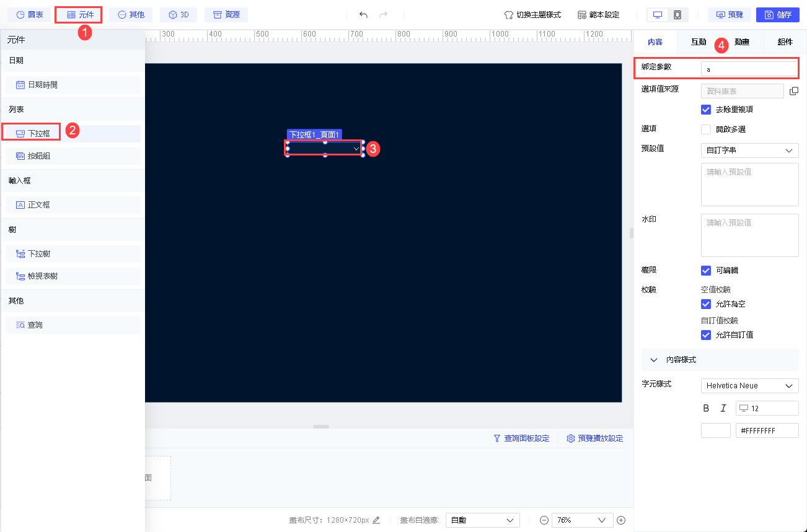This screenshot has width=807, height=532.
Task: Click the copy icon next to 選項值來源
Action: tap(794, 91)
